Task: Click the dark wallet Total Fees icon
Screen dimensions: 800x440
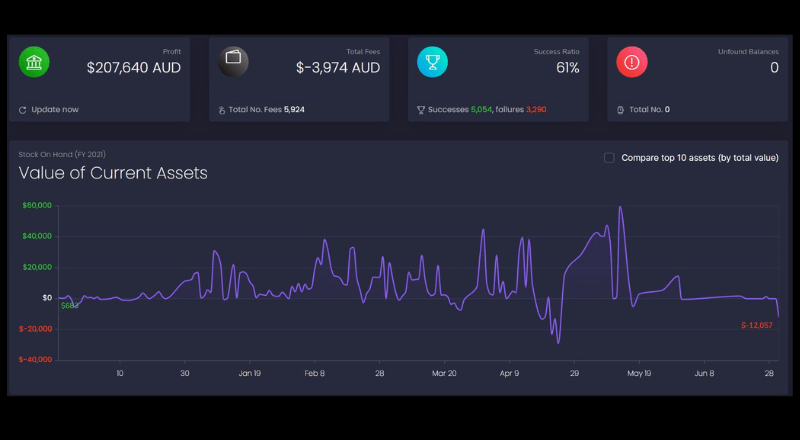Action: point(233,62)
